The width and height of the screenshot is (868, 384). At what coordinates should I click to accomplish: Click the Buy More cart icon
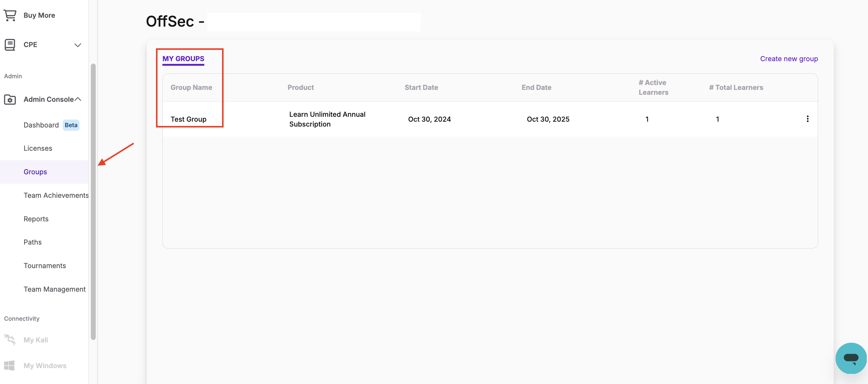10,15
